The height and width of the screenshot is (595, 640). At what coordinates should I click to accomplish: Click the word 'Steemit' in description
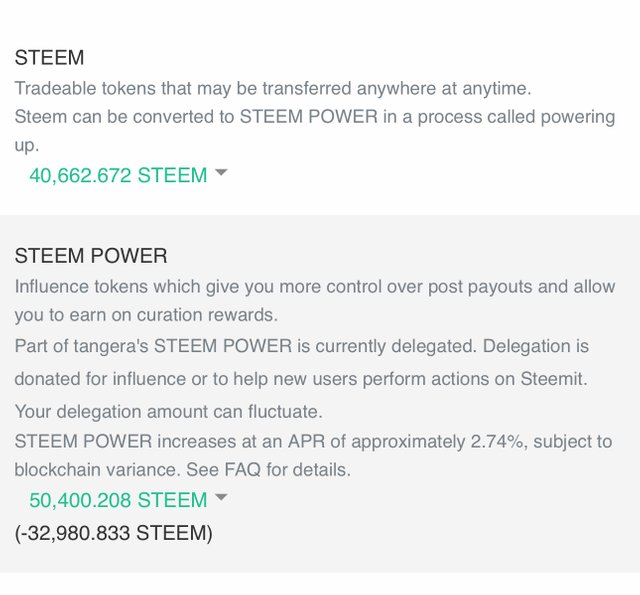coord(553,379)
